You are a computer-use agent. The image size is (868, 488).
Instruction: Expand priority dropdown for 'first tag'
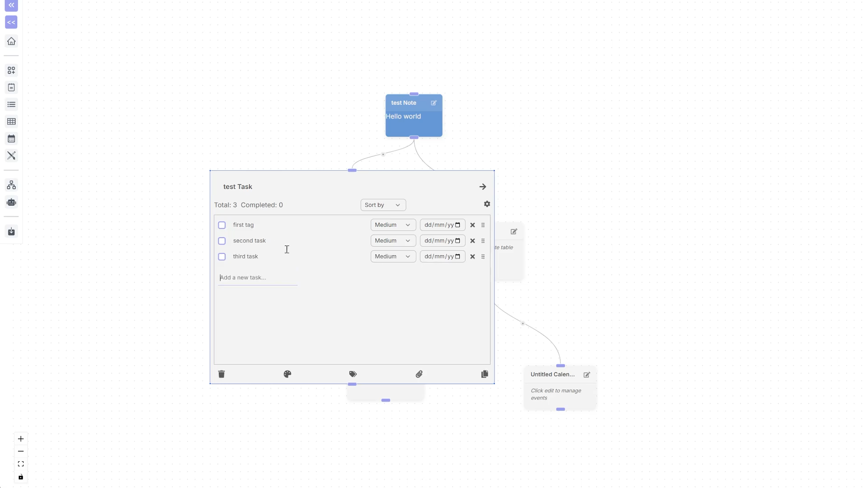coord(393,225)
